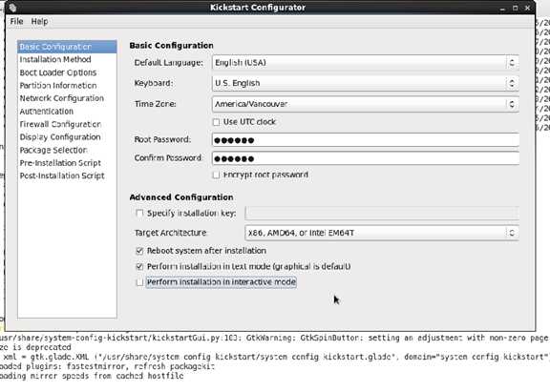Select Basic Configuration in the sidebar
Image resolution: width=550 pixels, height=392 pixels.
(x=67, y=47)
